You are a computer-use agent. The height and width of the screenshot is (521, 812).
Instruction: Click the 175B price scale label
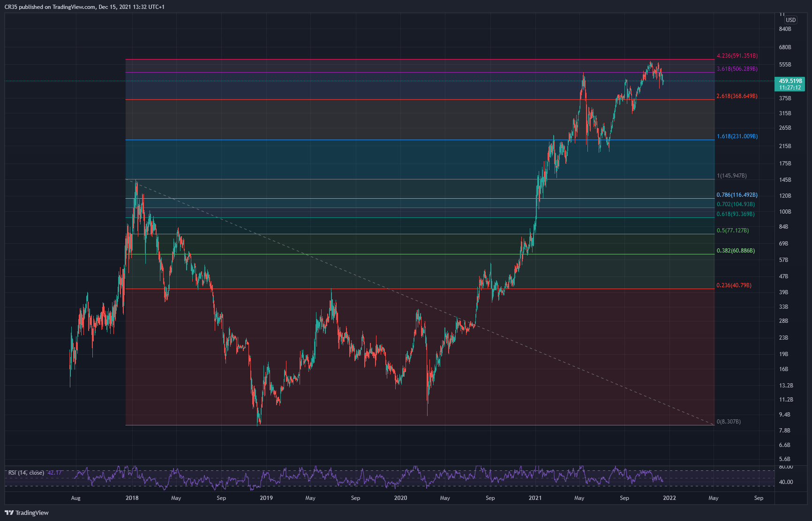pyautogui.click(x=785, y=164)
